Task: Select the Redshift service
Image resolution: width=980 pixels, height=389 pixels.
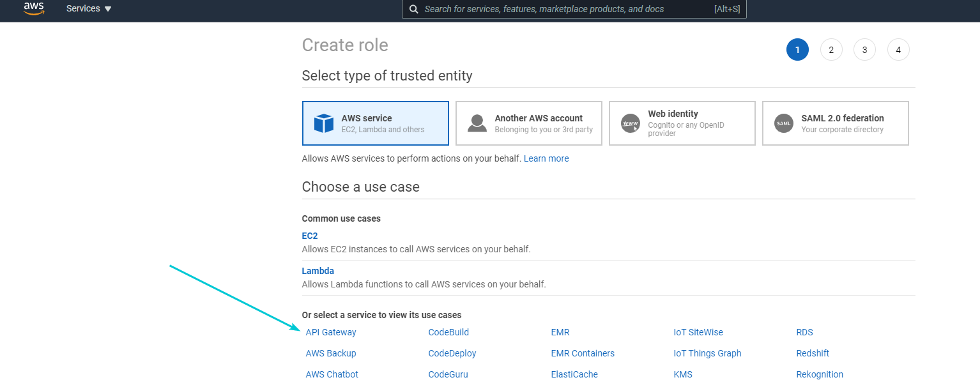Action: 813,353
